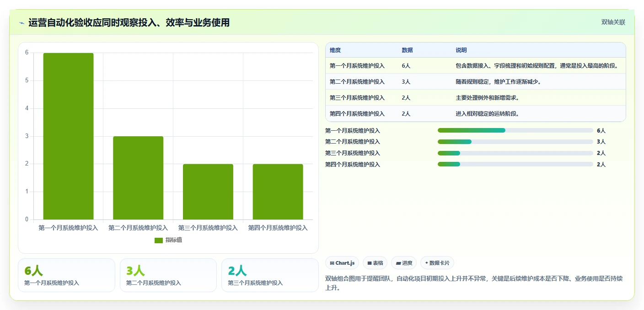Click the 3人 progress bar for 第二个月系统维护投入
This screenshot has width=644, height=310.
515,142
